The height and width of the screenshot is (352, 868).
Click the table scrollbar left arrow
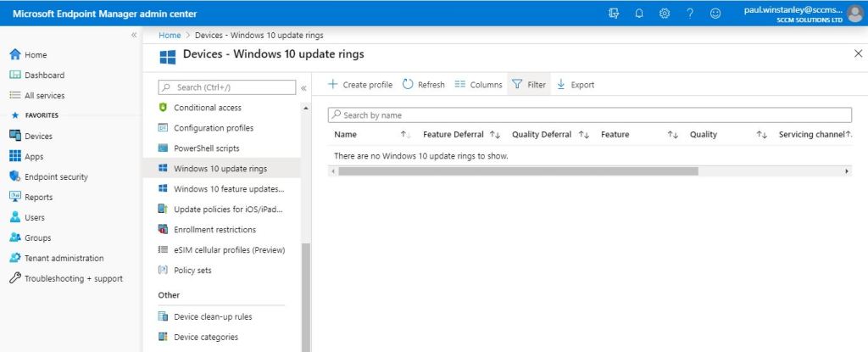(x=332, y=171)
